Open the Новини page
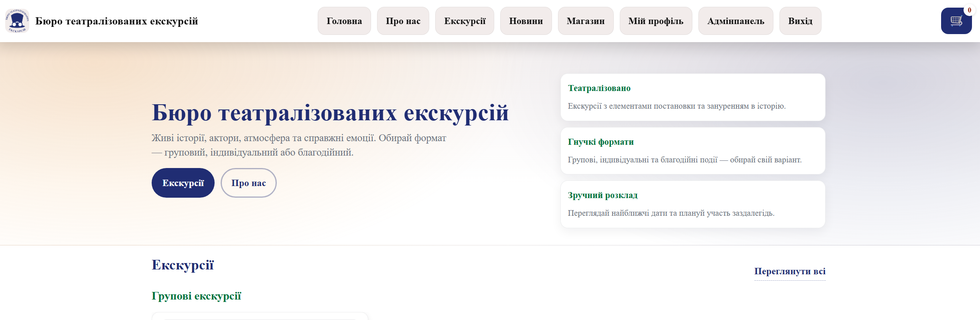 coord(526,21)
